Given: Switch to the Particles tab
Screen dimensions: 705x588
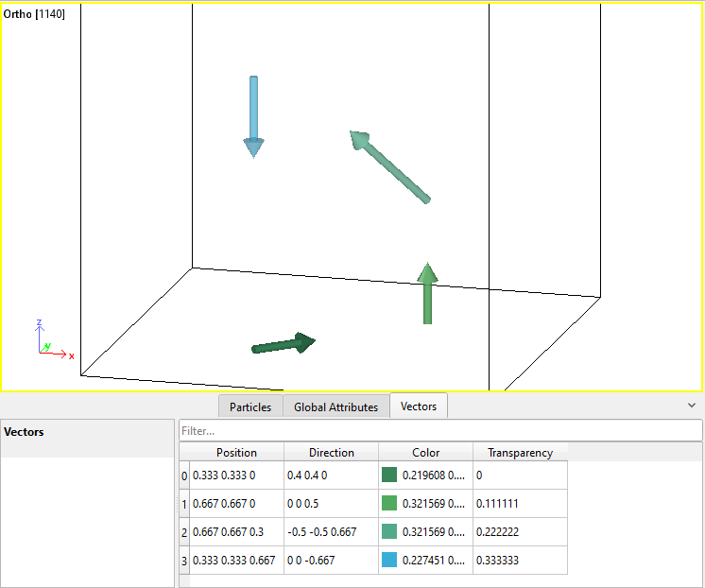Looking at the screenshot, I should pyautogui.click(x=250, y=406).
